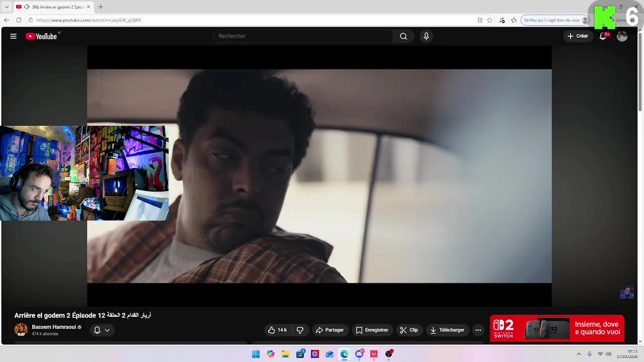Open the volume icon in system tray
644x362 pixels.
pos(608,354)
